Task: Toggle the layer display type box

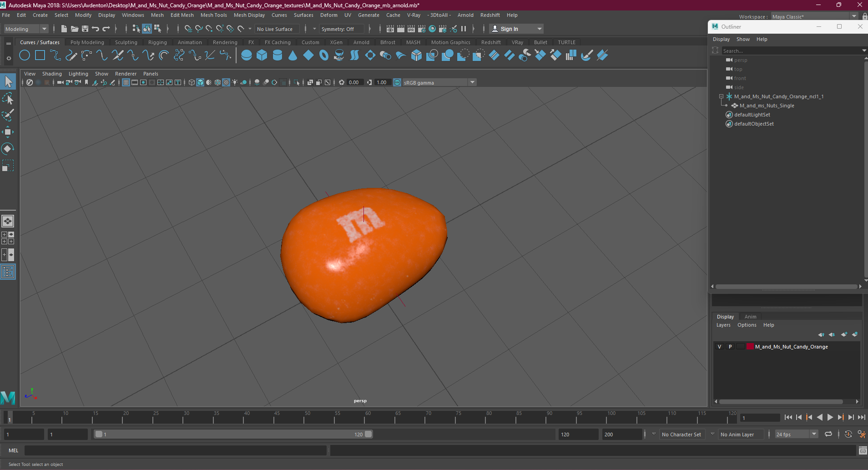Action: point(741,347)
